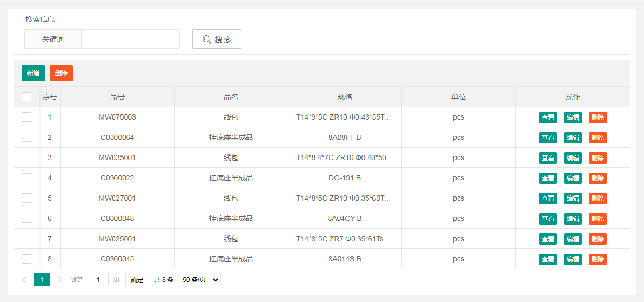Check the row checkbox for C0300048

26,218
